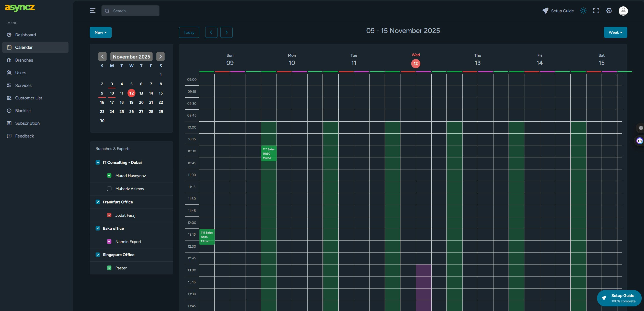644x311 pixels.
Task: Open Customer List in the menu
Action: 28,98
